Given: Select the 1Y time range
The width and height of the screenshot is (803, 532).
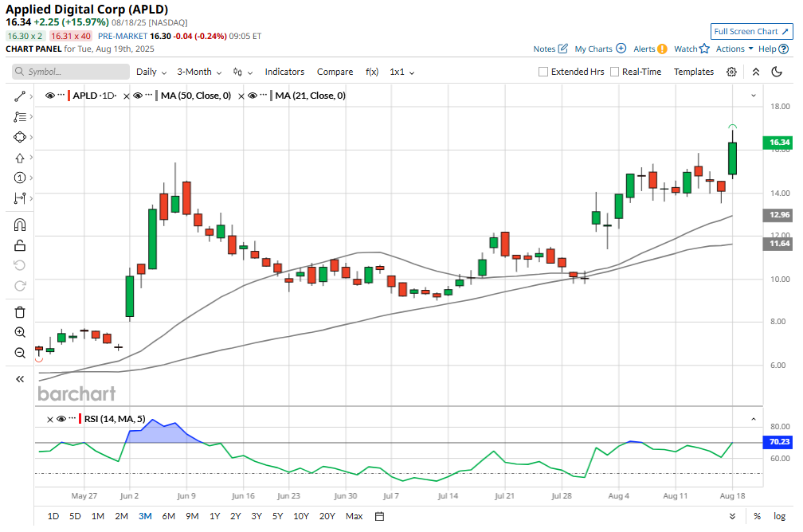Looking at the screenshot, I should click(x=214, y=516).
